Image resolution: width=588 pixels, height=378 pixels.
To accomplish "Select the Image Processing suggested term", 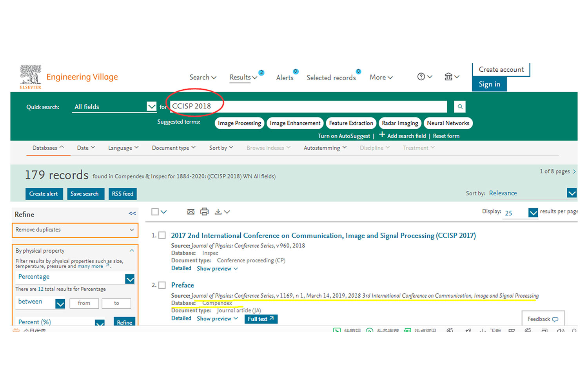I will (239, 123).
